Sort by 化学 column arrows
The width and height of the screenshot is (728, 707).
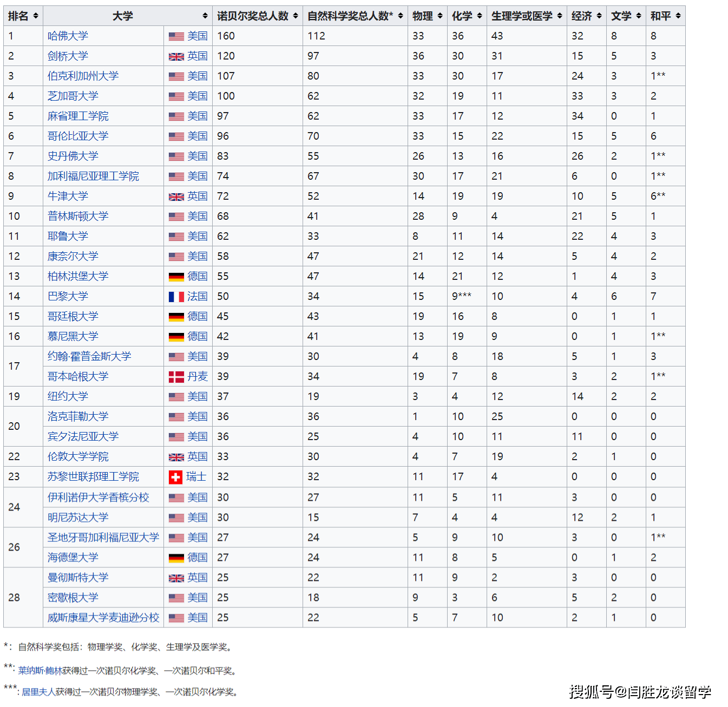click(480, 16)
